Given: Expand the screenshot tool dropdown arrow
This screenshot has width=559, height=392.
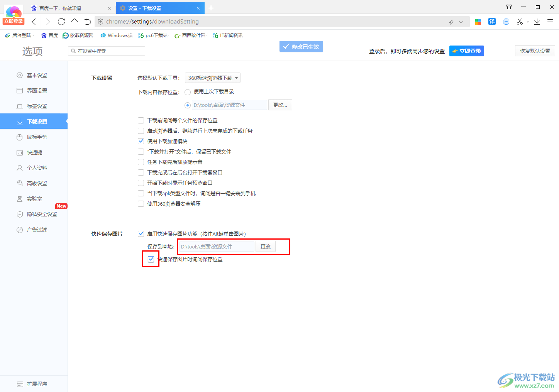Looking at the screenshot, I should (528, 22).
